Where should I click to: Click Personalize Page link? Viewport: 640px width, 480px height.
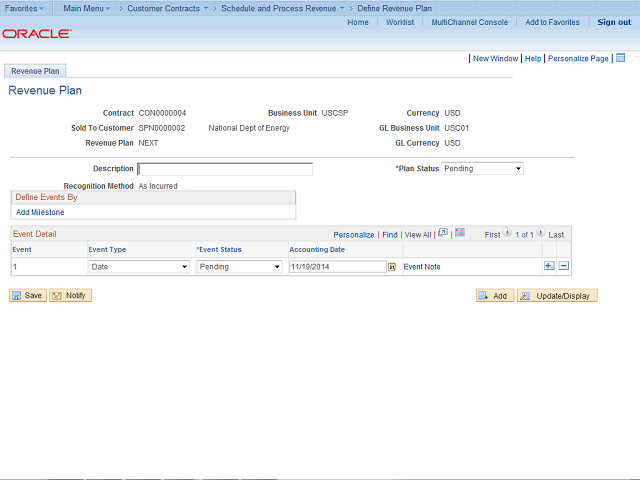point(578,58)
